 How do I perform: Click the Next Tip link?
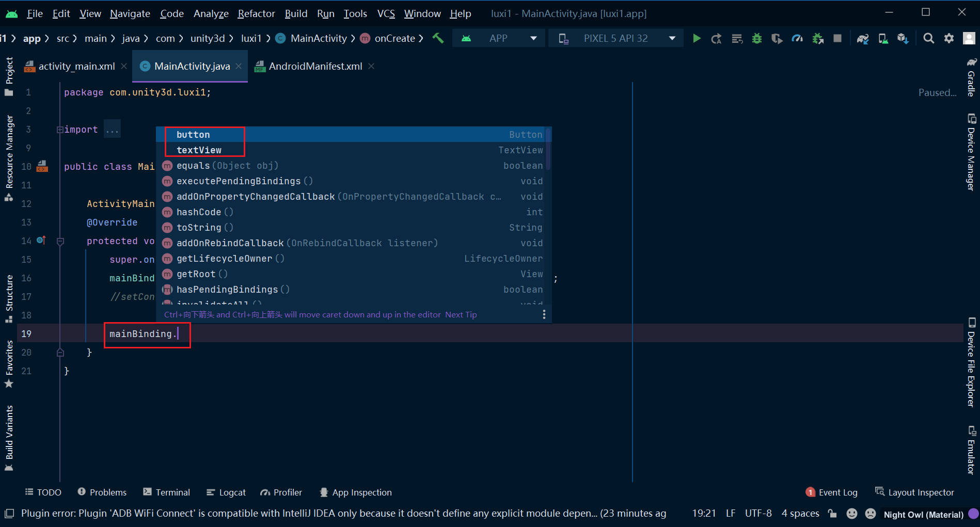461,314
